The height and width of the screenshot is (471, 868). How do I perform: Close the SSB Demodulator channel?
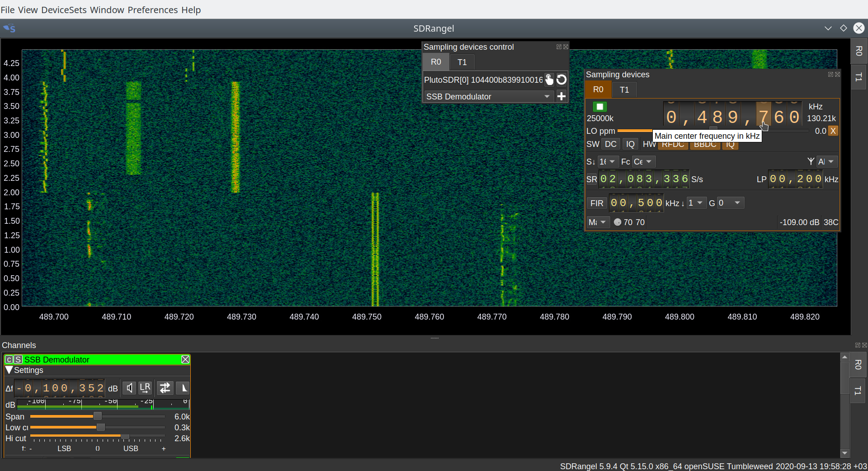[185, 359]
